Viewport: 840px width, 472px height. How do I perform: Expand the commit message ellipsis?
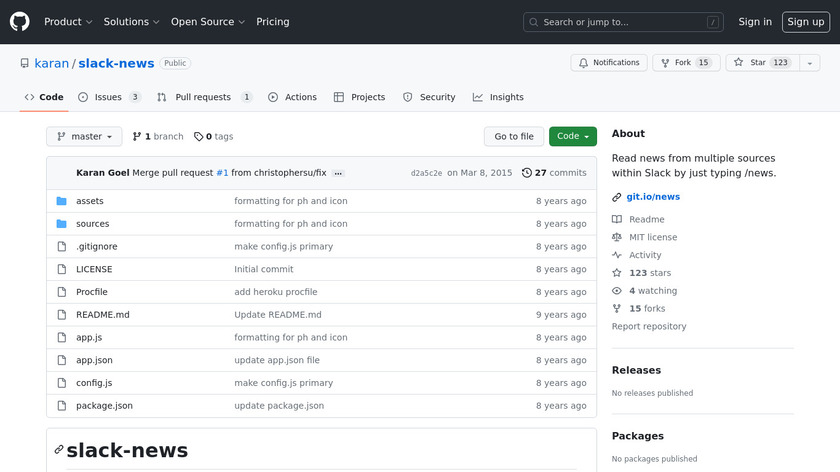(x=338, y=173)
